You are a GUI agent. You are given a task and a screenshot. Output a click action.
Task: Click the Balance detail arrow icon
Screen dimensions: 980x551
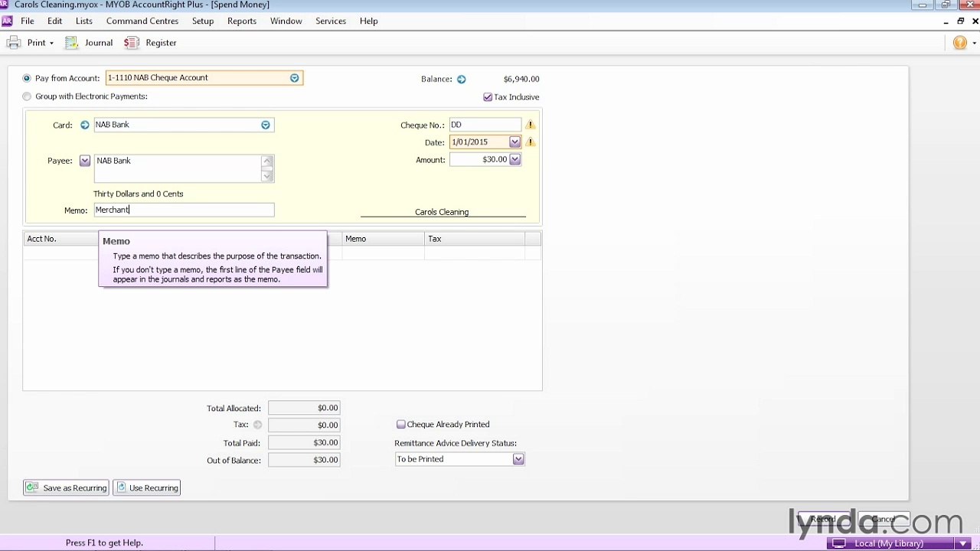pyautogui.click(x=461, y=79)
